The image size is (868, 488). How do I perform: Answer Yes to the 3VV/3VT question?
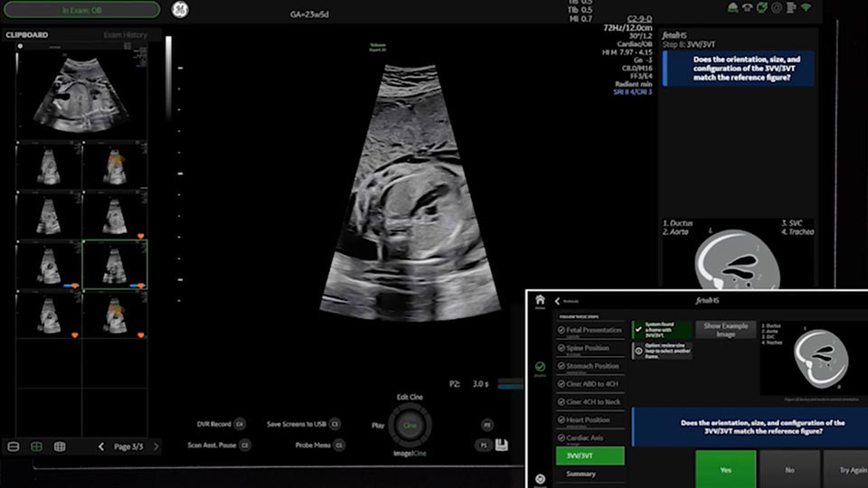725,469
